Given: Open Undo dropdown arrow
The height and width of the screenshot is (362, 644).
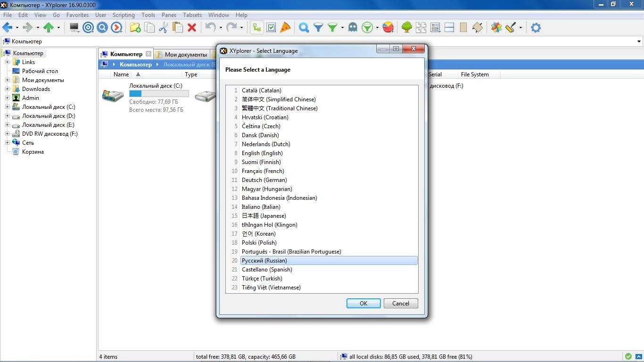Looking at the screenshot, I should point(220,28).
